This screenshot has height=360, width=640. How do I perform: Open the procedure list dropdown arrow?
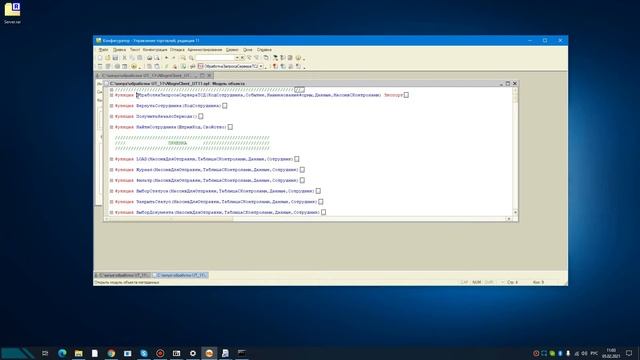click(261, 66)
